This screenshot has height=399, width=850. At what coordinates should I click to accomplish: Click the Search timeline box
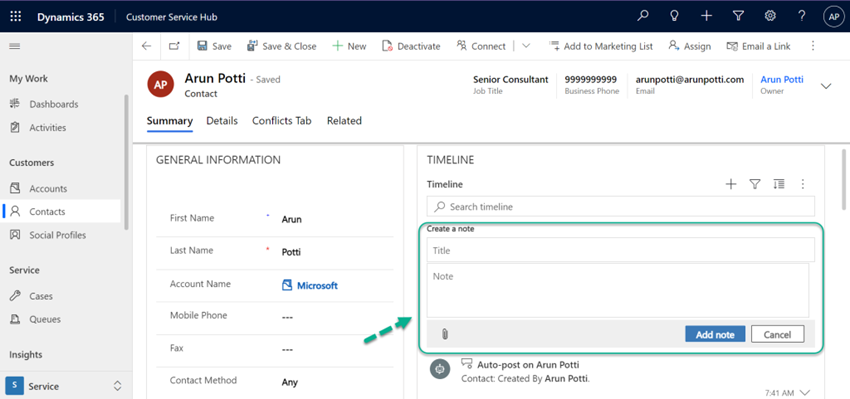[x=621, y=207]
